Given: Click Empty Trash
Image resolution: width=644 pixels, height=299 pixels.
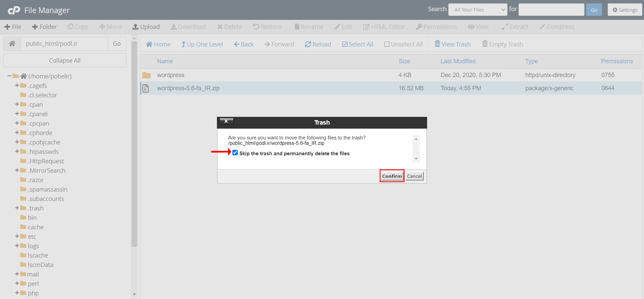Looking at the screenshot, I should pos(502,44).
